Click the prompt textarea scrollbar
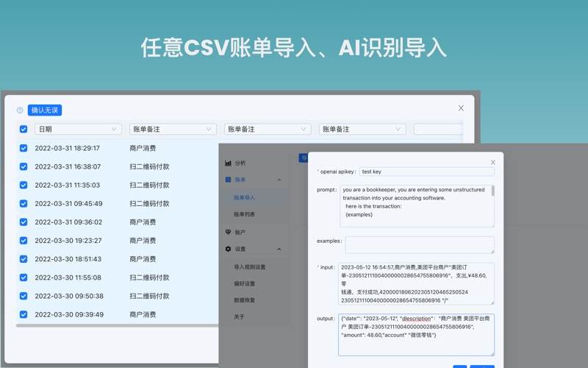The image size is (588, 368). [492, 191]
